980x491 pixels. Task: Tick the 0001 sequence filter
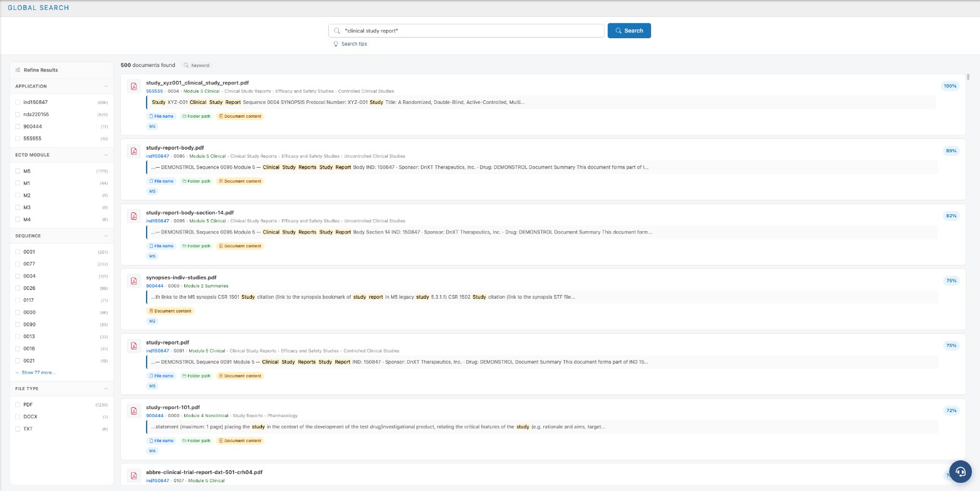coord(18,252)
